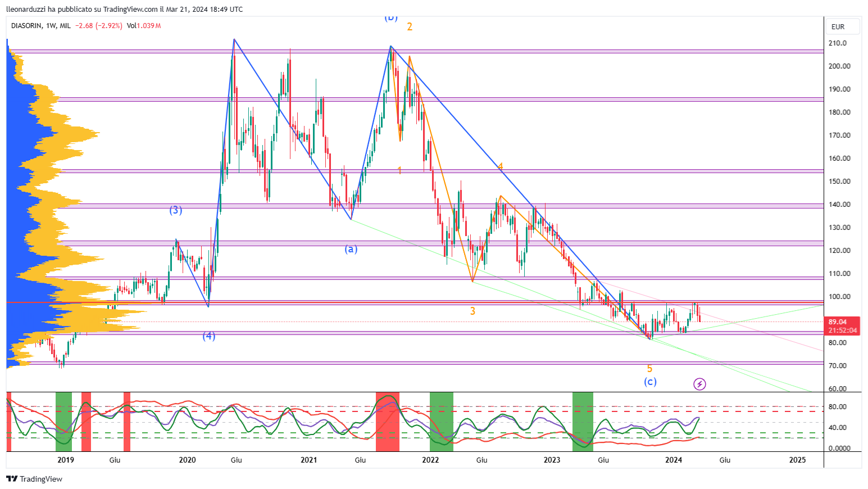Click the orange 3 wave label
The width and height of the screenshot is (868, 489).
(x=472, y=311)
